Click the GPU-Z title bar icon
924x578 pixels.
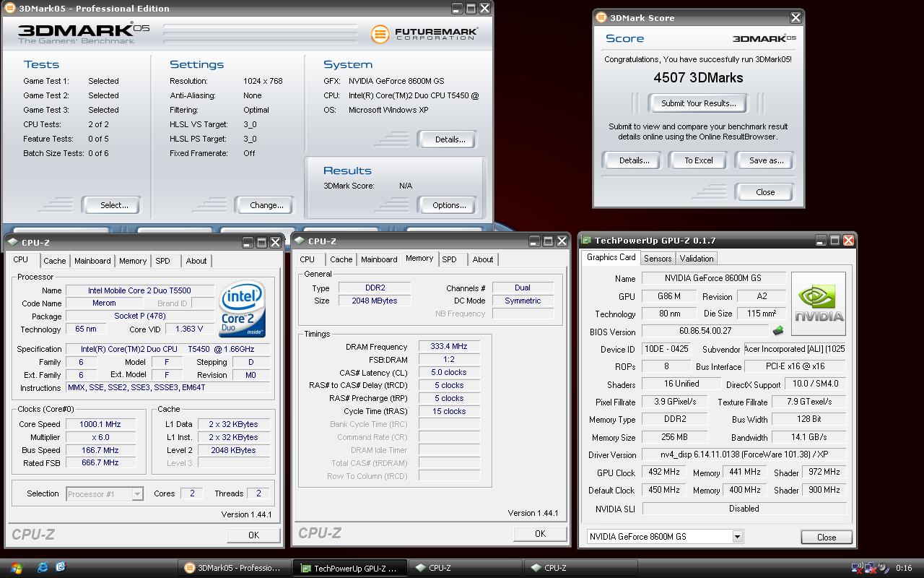tap(587, 241)
